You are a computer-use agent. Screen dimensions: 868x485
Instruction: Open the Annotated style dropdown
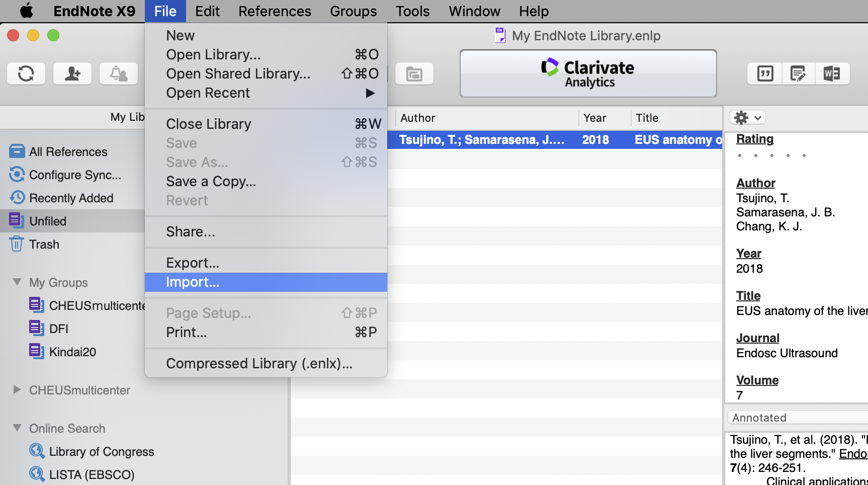[798, 418]
